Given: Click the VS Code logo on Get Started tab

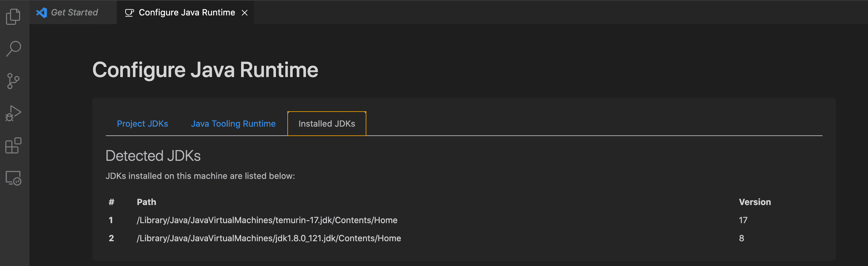Looking at the screenshot, I should [x=42, y=12].
